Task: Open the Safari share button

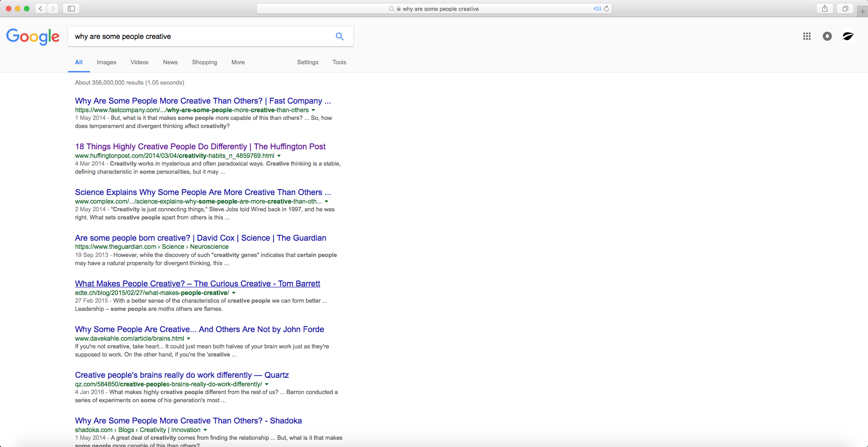Action: point(825,9)
